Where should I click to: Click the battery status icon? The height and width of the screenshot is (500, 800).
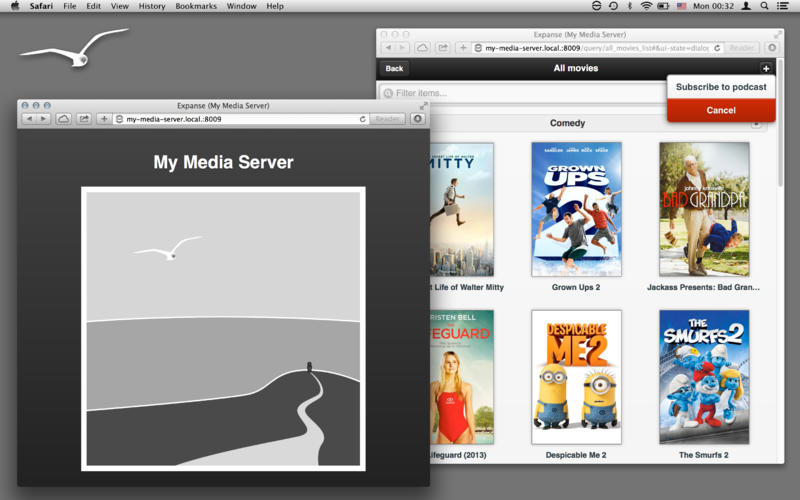(x=663, y=6)
